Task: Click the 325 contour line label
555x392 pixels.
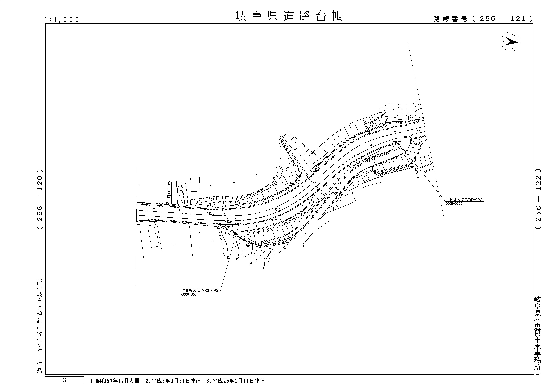Action: coord(264,268)
